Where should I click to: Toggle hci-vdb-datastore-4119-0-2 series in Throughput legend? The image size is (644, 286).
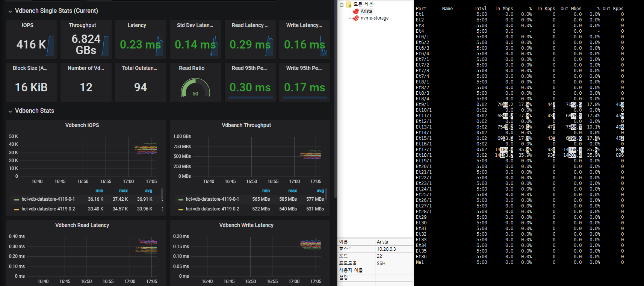(212, 209)
